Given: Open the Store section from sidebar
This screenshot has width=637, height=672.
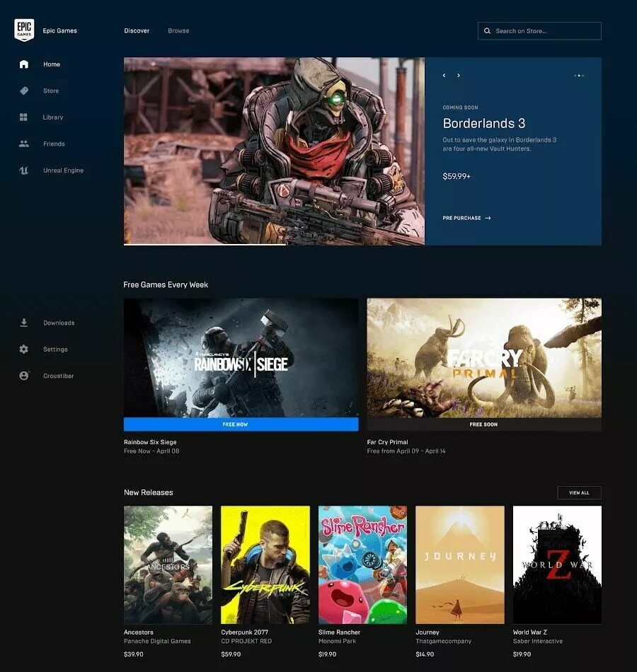Looking at the screenshot, I should click(23, 91).
